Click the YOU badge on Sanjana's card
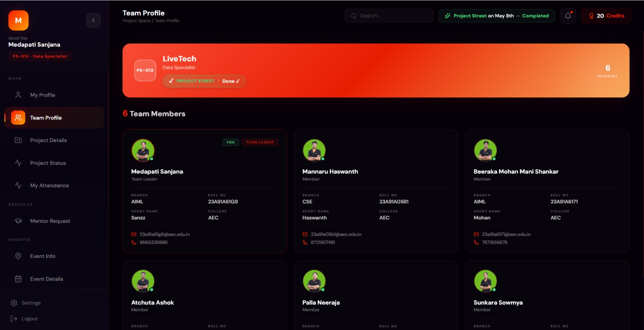Viewport: 644px width, 330px height. pos(231,142)
